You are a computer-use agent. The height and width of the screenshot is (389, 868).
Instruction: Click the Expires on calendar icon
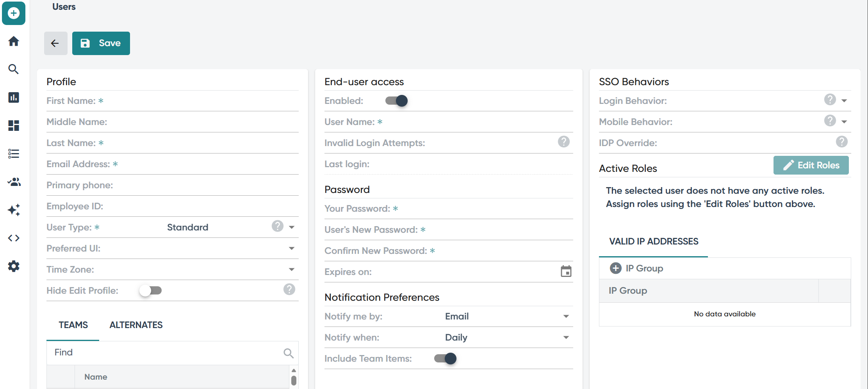click(566, 271)
